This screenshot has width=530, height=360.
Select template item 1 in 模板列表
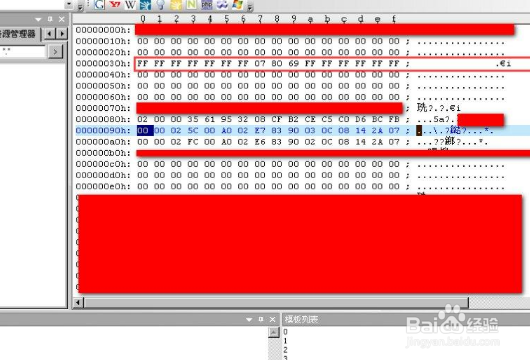pos(286,341)
